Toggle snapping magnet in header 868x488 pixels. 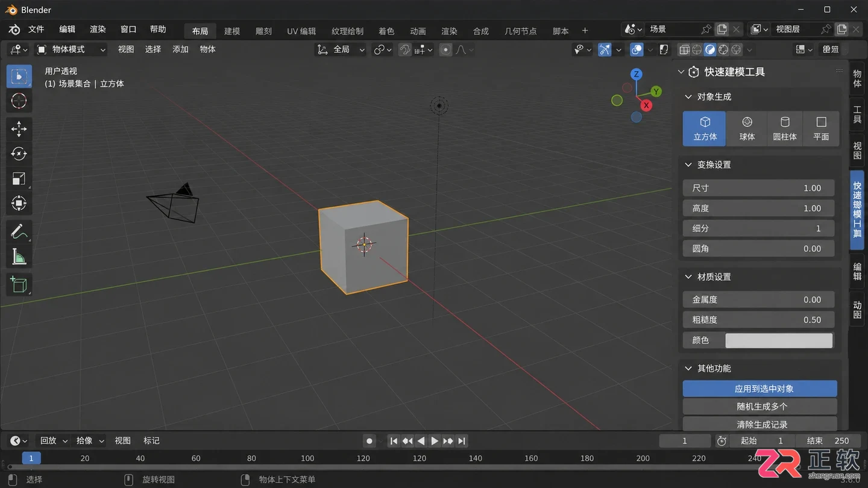click(x=405, y=49)
